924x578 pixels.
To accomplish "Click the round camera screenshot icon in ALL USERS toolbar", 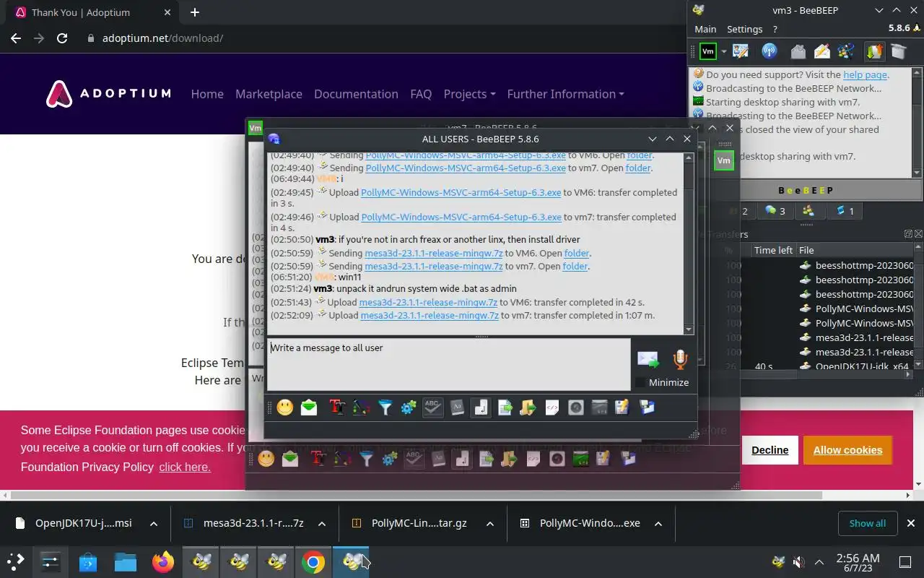I will (x=575, y=407).
